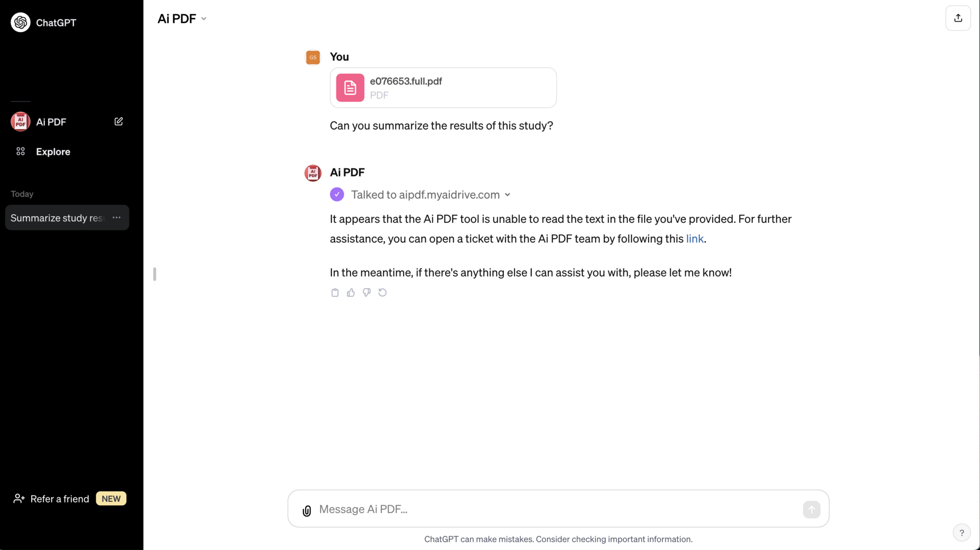Open options menu for Summarize study chat
The width and height of the screenshot is (980, 550).
point(116,218)
